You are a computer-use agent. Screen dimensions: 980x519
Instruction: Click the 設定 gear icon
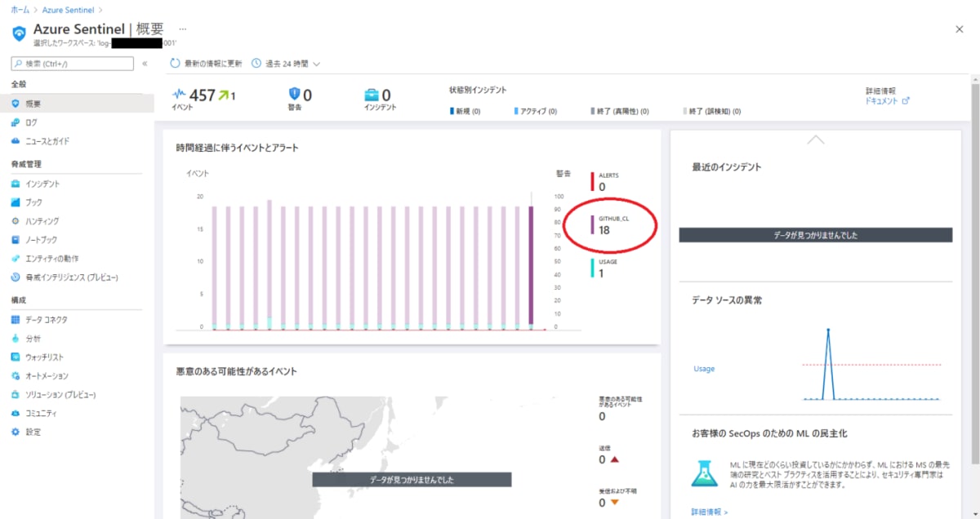[x=16, y=432]
